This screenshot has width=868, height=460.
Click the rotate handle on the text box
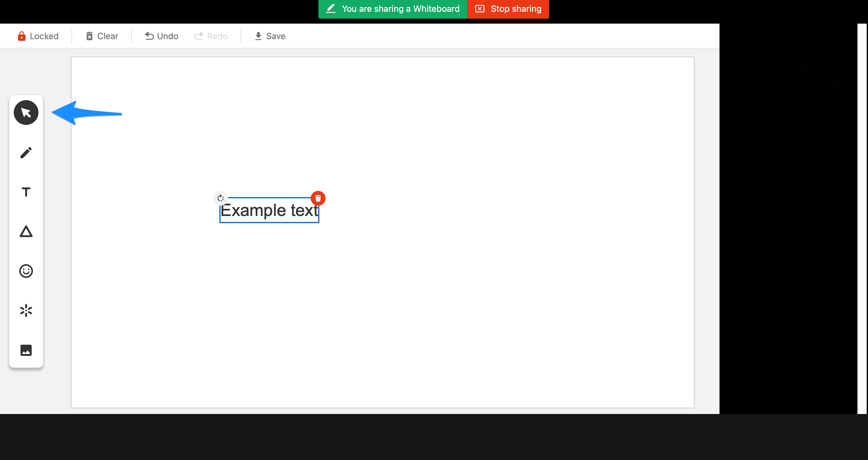(221, 198)
